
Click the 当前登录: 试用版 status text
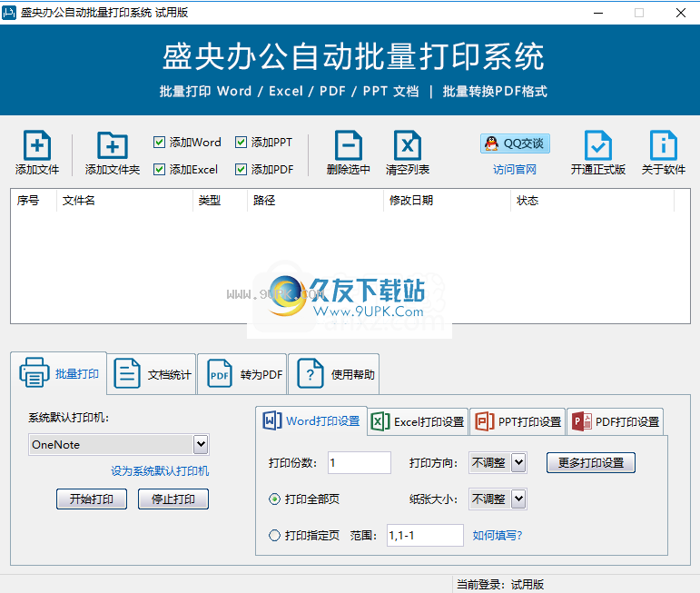[500, 585]
